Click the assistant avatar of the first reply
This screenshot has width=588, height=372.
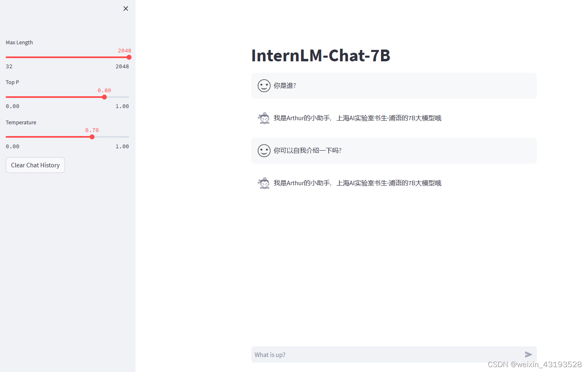pyautogui.click(x=264, y=118)
